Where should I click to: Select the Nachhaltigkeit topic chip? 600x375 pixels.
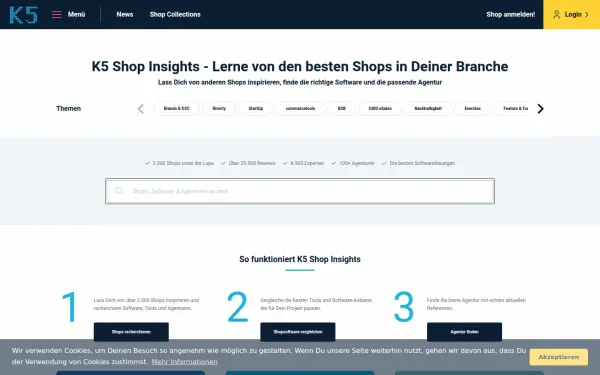click(x=428, y=109)
